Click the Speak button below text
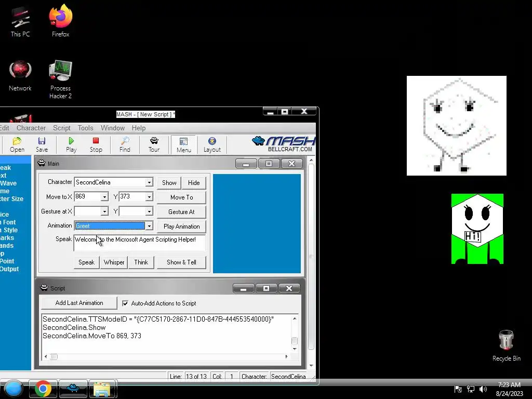This screenshot has height=399, width=532. coord(87,262)
